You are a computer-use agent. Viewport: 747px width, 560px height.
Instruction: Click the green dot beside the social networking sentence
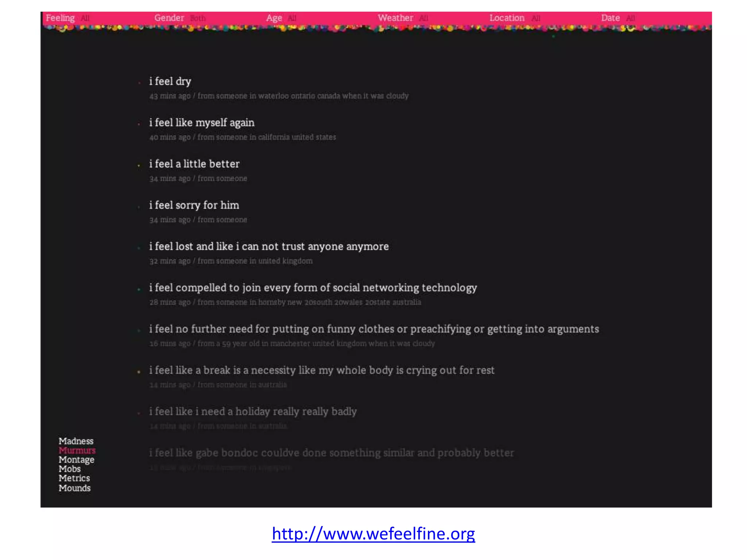coord(139,289)
